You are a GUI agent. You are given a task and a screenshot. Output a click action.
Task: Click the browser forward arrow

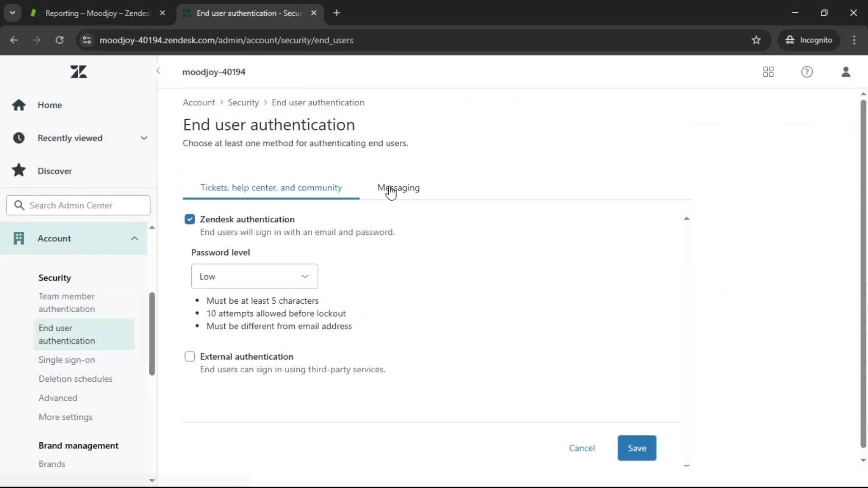(37, 40)
